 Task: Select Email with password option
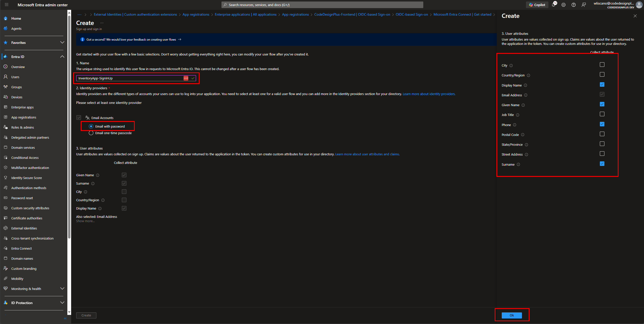[x=91, y=126]
